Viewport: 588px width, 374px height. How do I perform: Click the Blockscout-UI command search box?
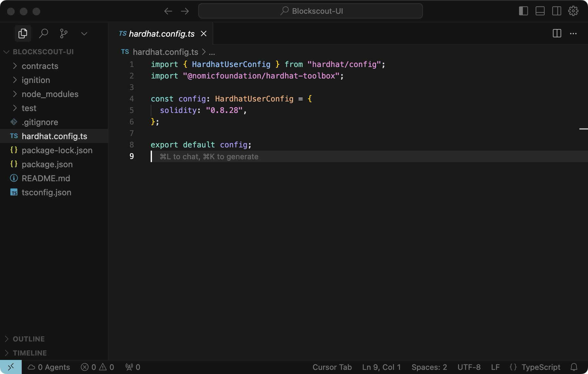[311, 11]
